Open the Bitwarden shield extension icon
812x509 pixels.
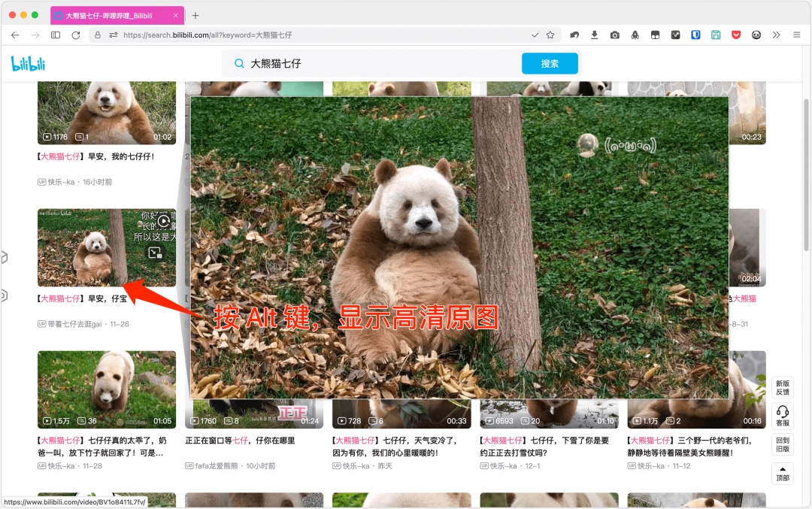tap(695, 35)
